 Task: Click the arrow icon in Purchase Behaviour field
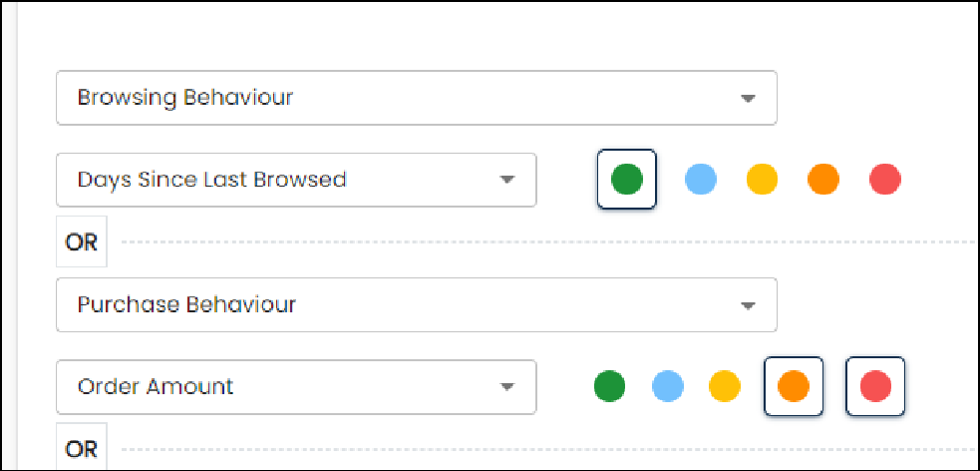(x=748, y=305)
